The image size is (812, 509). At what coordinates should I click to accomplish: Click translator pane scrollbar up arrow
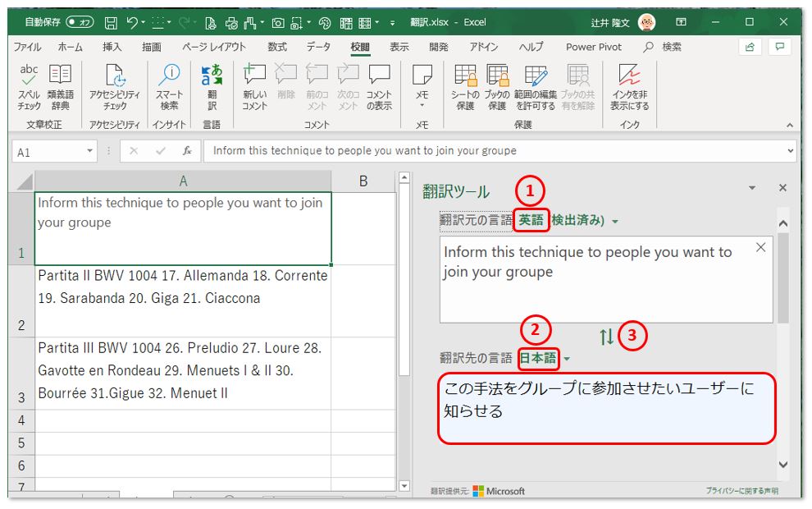coord(783,224)
